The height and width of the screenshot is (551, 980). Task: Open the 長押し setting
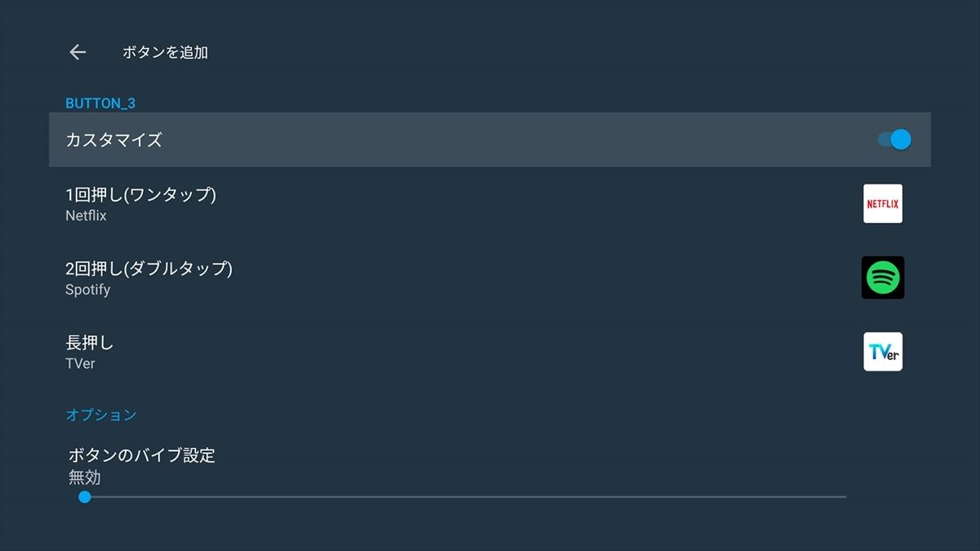pyautogui.click(x=490, y=352)
